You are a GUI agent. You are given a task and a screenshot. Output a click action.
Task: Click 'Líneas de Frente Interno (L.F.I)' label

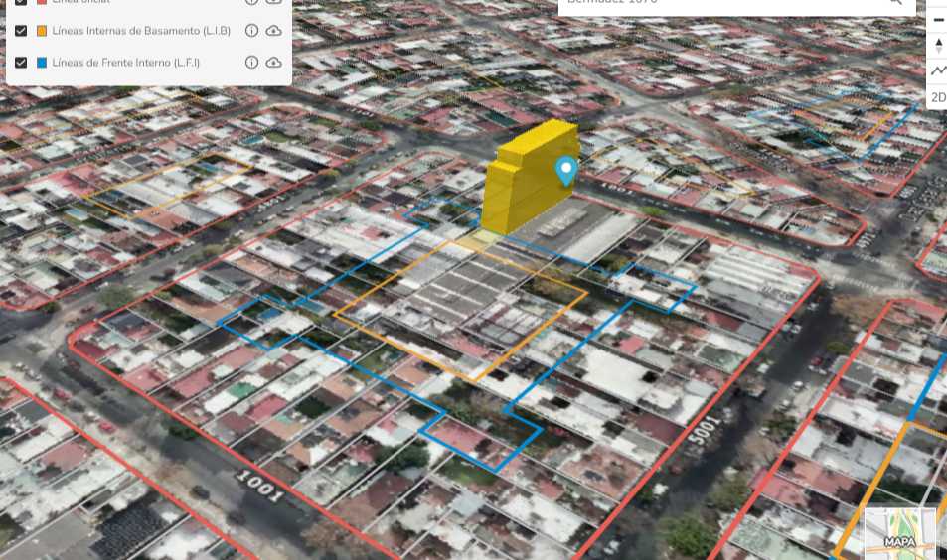[125, 63]
